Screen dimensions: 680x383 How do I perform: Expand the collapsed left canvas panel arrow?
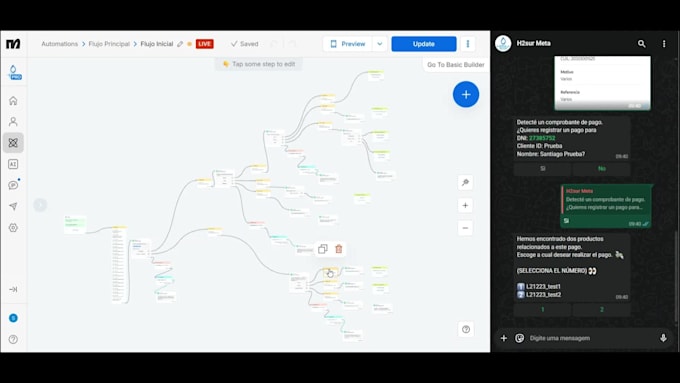pos(40,205)
